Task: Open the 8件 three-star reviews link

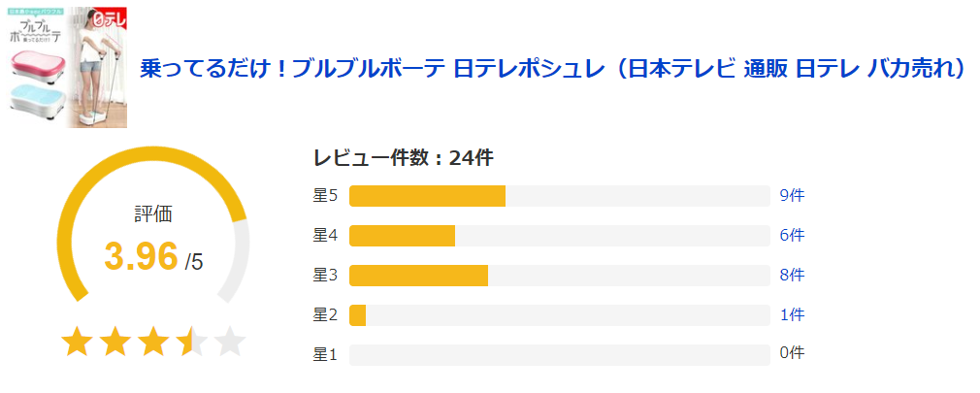Action: coord(792,275)
